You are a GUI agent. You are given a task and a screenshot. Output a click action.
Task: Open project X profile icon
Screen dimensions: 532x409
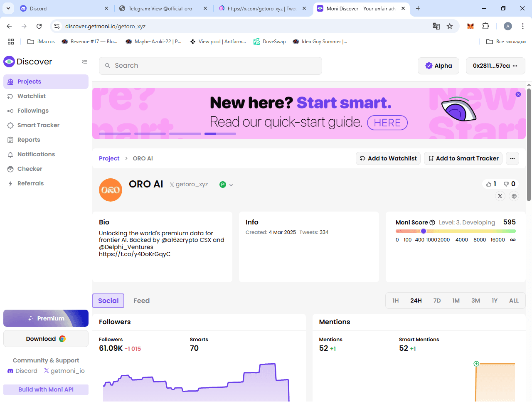[500, 196]
